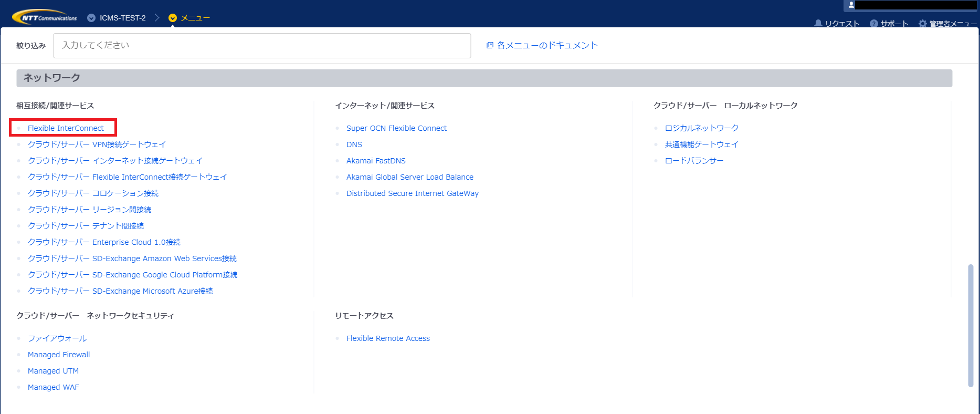This screenshot has height=414, width=980.
Task: Go to the DNS menu
Action: coord(354,144)
